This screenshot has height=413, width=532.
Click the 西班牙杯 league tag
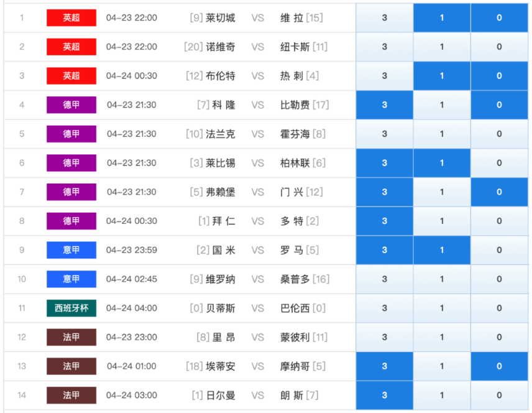click(x=71, y=308)
